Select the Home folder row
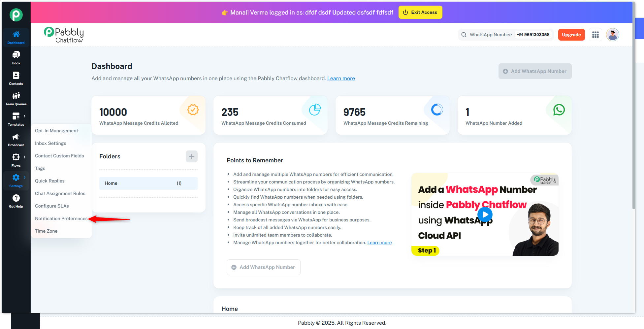Image resolution: width=644 pixels, height=329 pixels. pyautogui.click(x=148, y=183)
